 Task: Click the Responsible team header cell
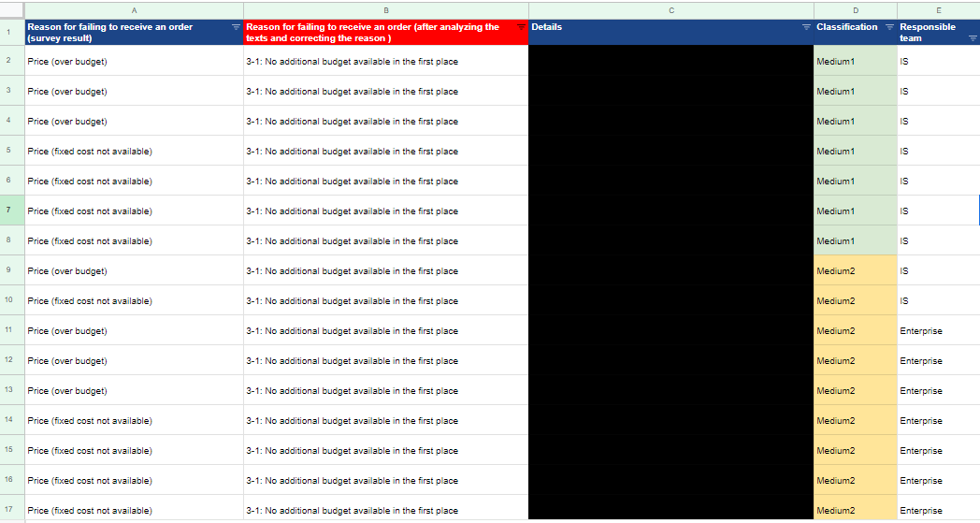pos(939,33)
